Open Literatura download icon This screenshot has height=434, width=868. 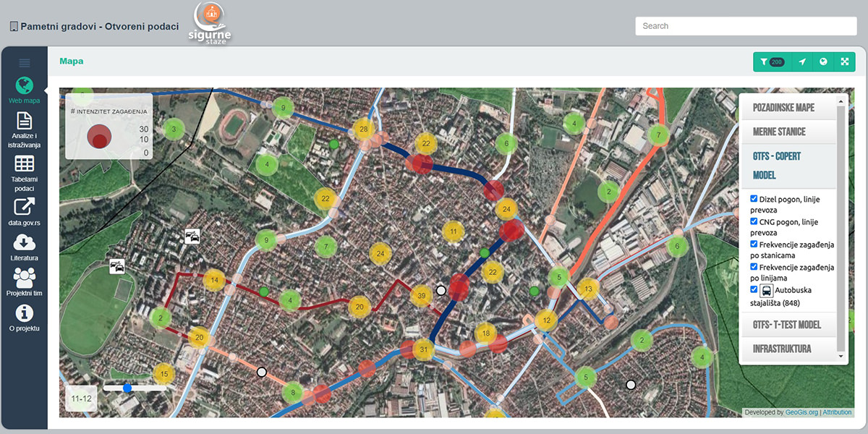point(25,243)
